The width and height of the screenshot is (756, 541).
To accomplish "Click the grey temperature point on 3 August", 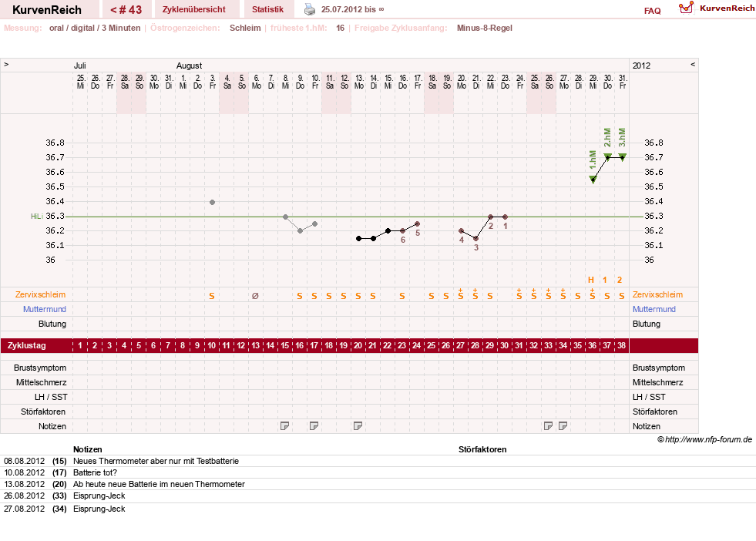I will [212, 202].
